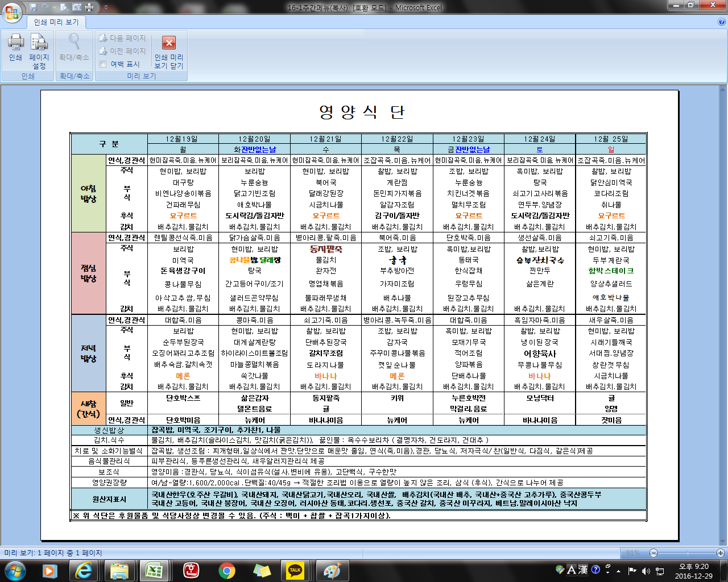728x582 pixels.
Task: Click the zoom slider track in status bar
Action: [686, 553]
